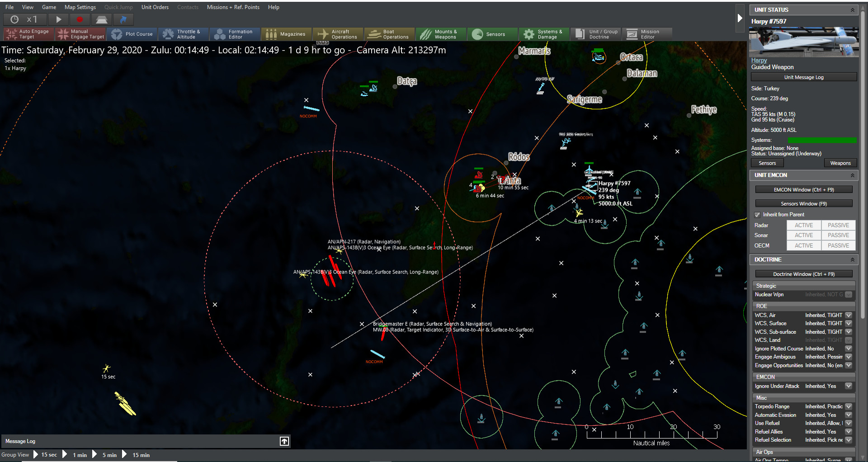
Task: Open the Mounts & Weapons window
Action: [x=441, y=34]
